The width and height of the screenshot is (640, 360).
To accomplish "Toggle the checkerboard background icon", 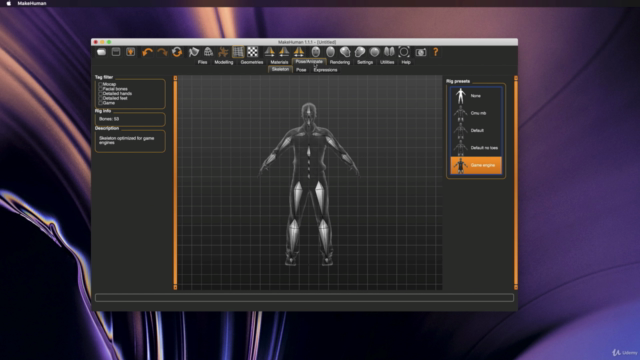I will click(x=252, y=52).
